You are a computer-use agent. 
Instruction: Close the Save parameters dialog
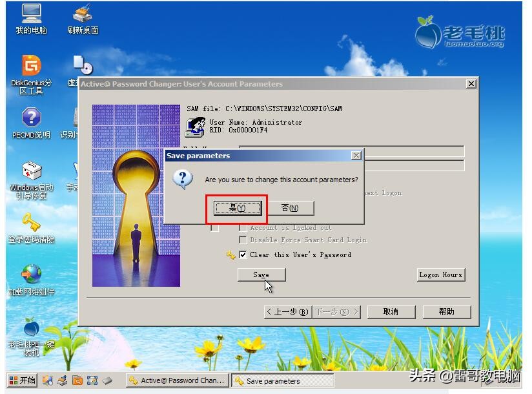356,156
